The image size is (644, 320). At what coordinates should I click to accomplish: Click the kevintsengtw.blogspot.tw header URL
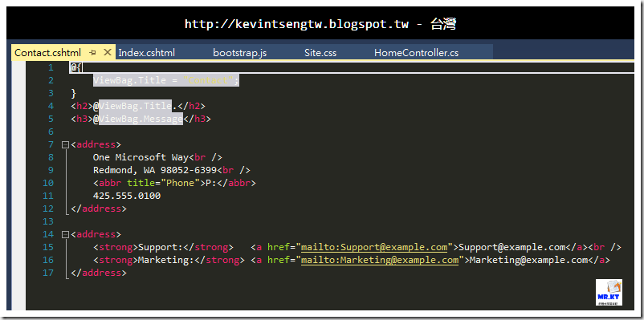click(296, 24)
